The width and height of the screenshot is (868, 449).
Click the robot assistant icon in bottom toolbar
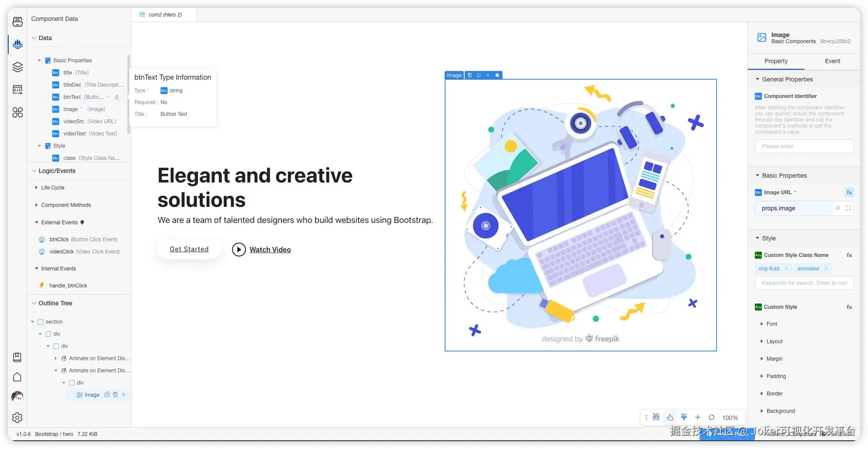pos(656,417)
